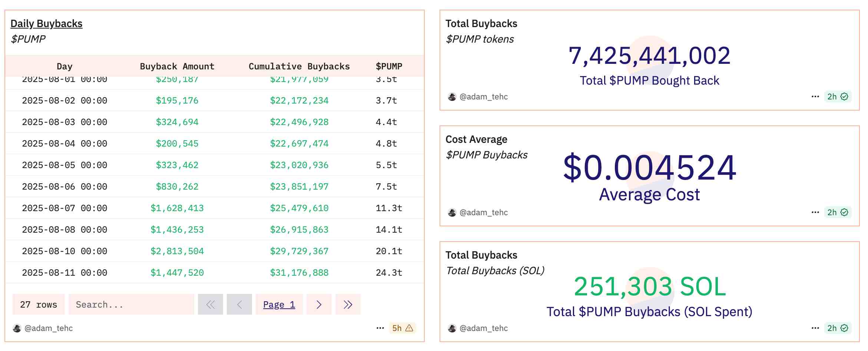This screenshot has height=351, width=868.
Task: Toggle sort on the Day column header
Action: 65,66
